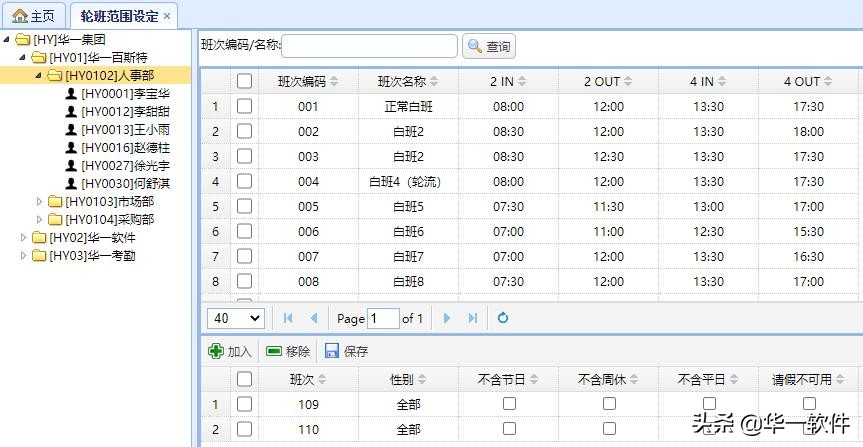Click person icon of [HY0012]李甜甜

tap(70, 111)
